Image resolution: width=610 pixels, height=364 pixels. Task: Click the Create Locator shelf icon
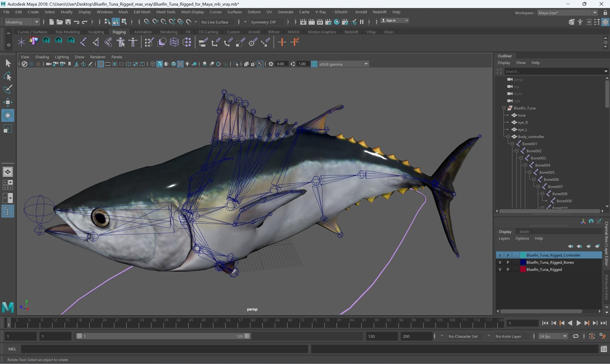[21, 42]
